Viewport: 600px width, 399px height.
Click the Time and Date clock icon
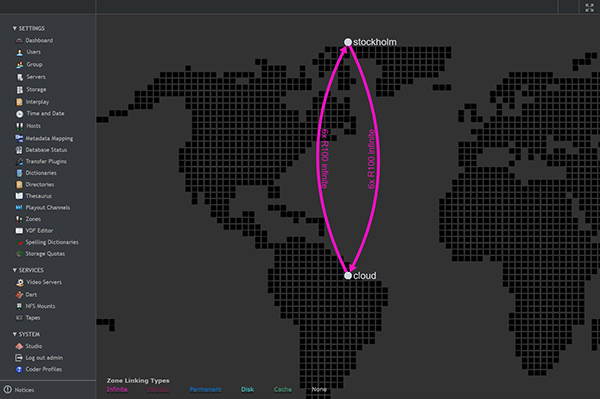(x=20, y=114)
